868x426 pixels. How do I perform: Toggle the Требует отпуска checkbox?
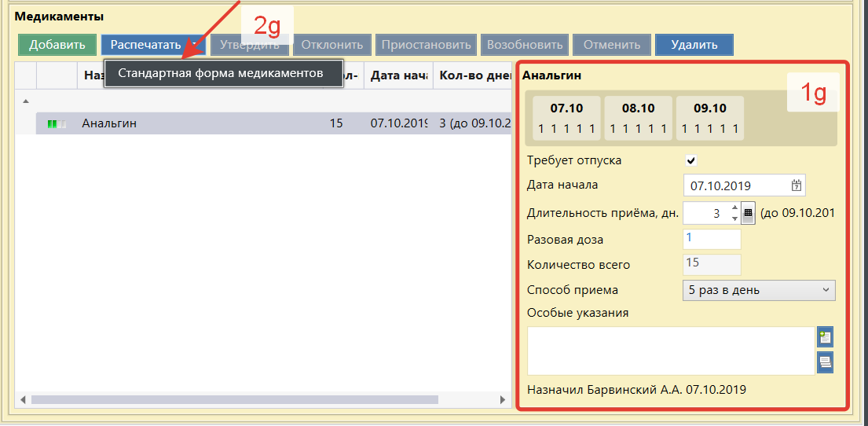click(691, 160)
